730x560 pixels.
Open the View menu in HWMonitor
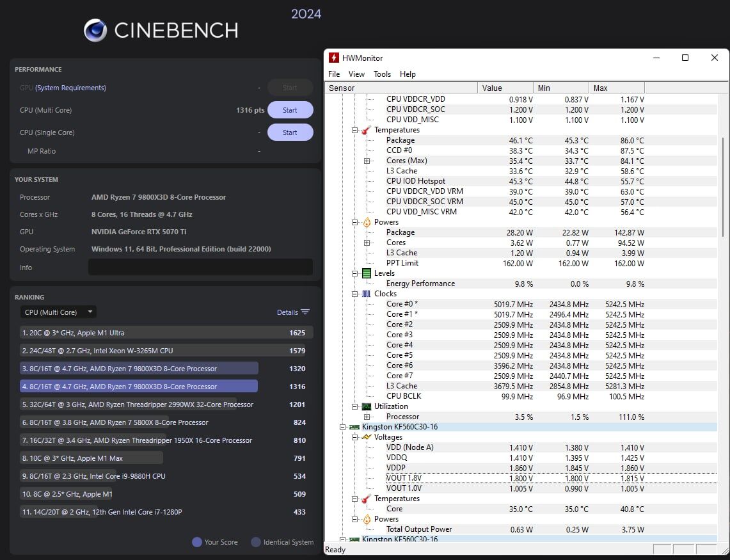[356, 74]
